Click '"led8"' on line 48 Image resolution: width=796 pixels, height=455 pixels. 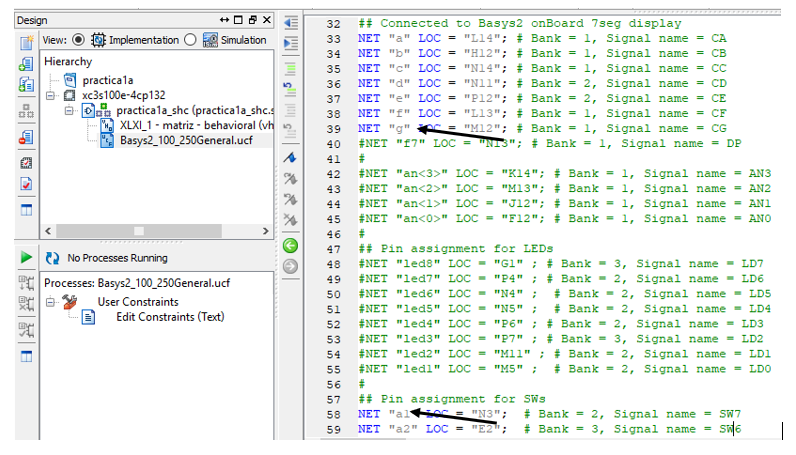[x=418, y=264]
